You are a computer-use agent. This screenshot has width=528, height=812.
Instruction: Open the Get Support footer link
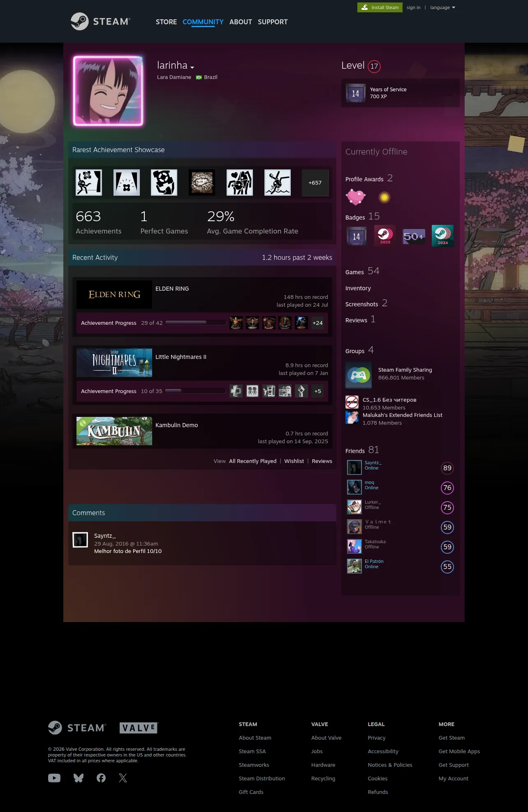point(454,765)
